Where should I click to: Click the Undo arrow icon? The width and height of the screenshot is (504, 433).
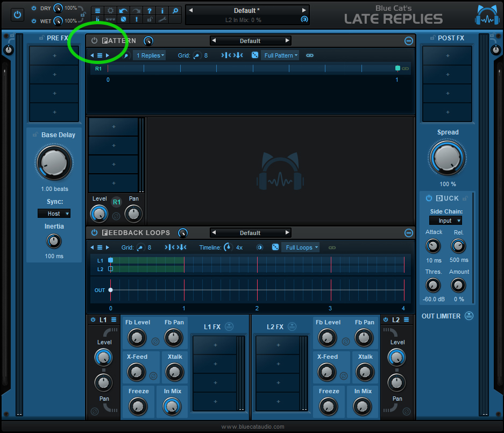point(123,11)
